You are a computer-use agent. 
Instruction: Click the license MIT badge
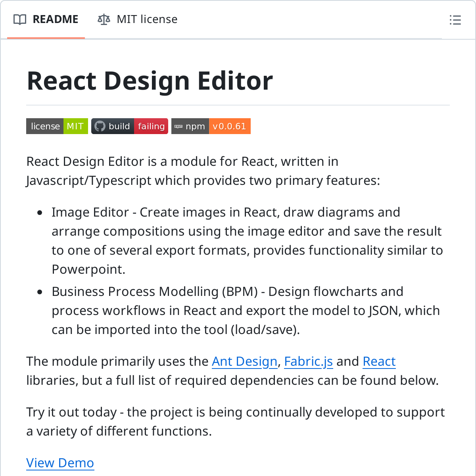57,126
